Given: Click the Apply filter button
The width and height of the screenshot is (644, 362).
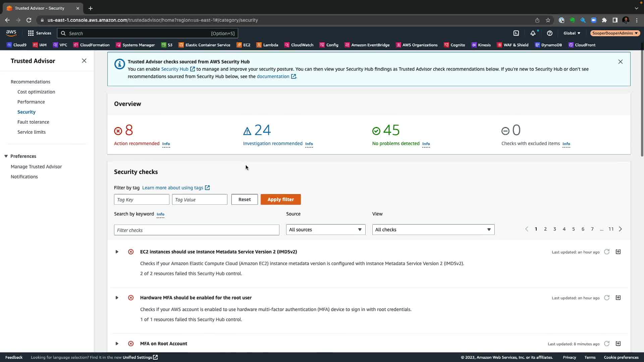Looking at the screenshot, I should [280, 199].
